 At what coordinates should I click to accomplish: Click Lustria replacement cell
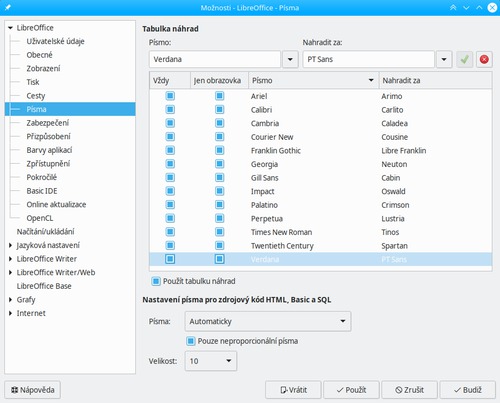(x=393, y=219)
